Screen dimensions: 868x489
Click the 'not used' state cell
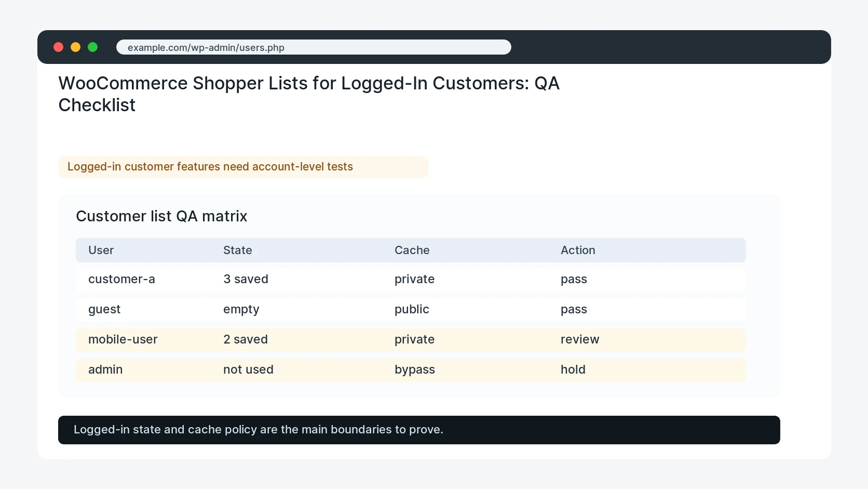pyautogui.click(x=248, y=370)
